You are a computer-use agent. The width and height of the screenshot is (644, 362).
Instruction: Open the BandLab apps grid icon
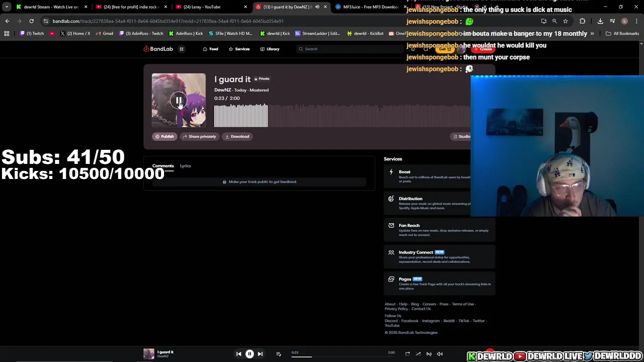coord(182,49)
